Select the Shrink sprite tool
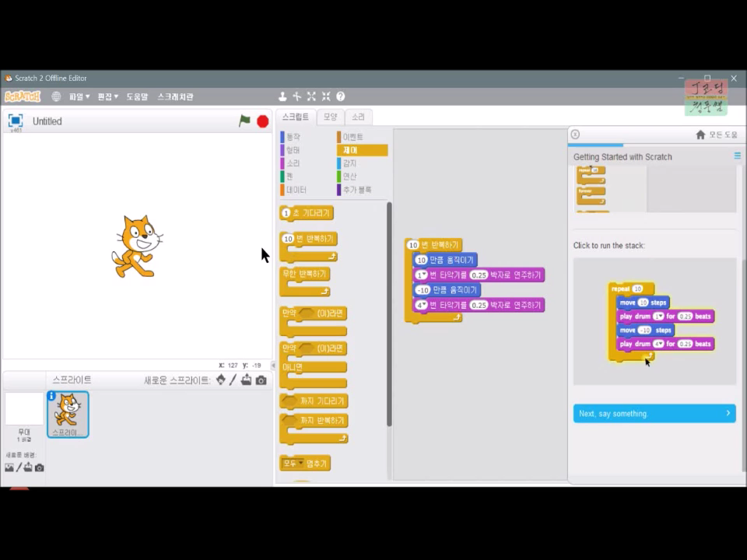The image size is (747, 560). (x=326, y=96)
